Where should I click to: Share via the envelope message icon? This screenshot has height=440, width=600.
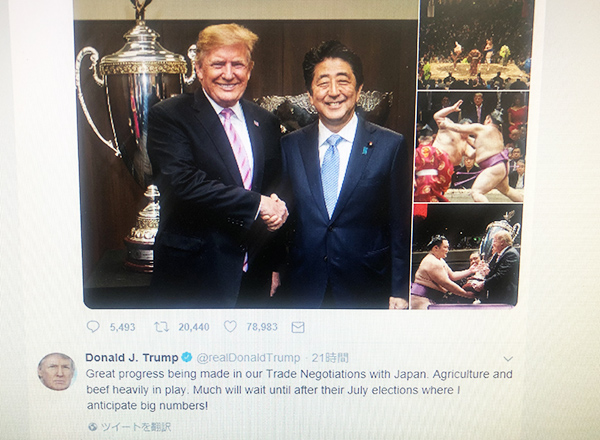click(x=298, y=327)
